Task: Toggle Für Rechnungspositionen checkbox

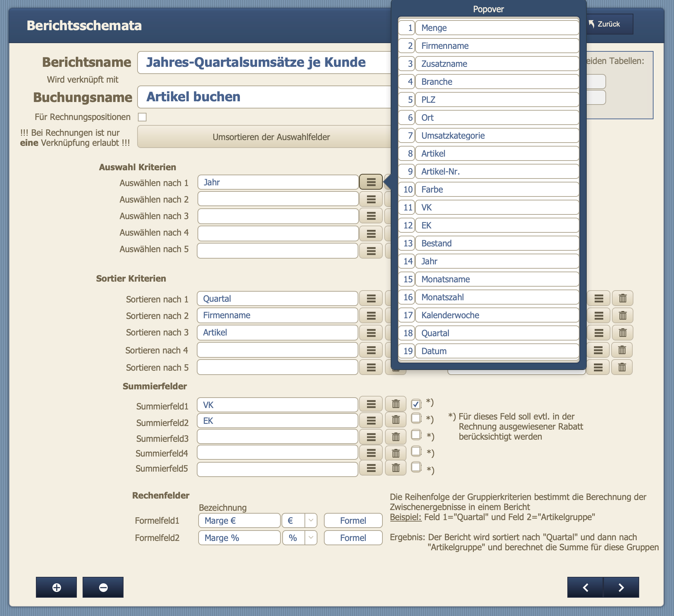Action: [x=142, y=117]
